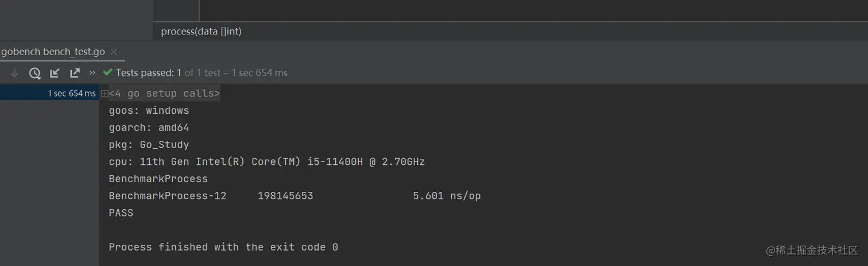Click the cpu Intel Core i5-11400H line
Image resolution: width=868 pixels, height=266 pixels.
coord(267,162)
